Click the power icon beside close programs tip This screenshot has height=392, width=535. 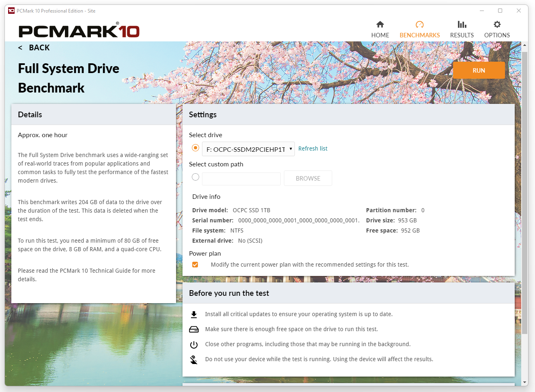[x=194, y=345]
